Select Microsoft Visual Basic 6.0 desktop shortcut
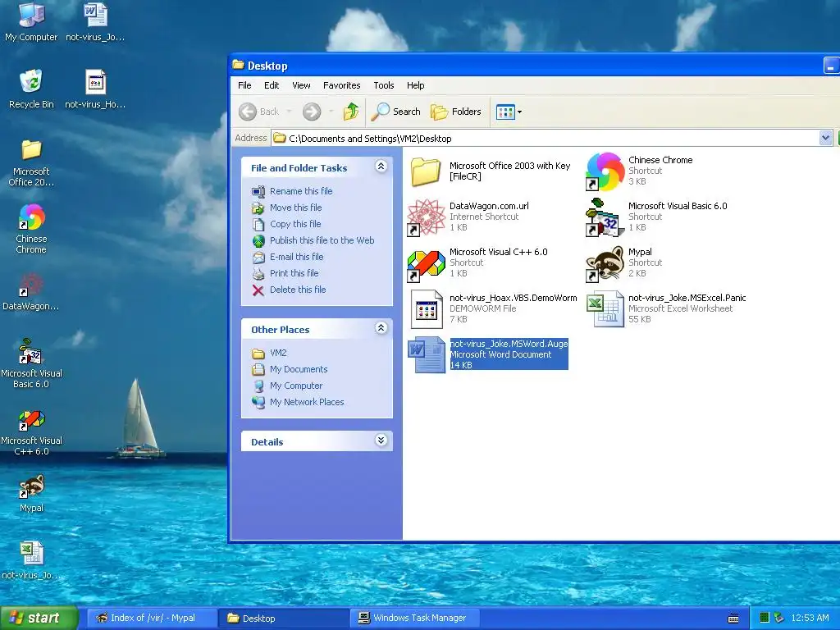This screenshot has height=630, width=840. pyautogui.click(x=31, y=363)
